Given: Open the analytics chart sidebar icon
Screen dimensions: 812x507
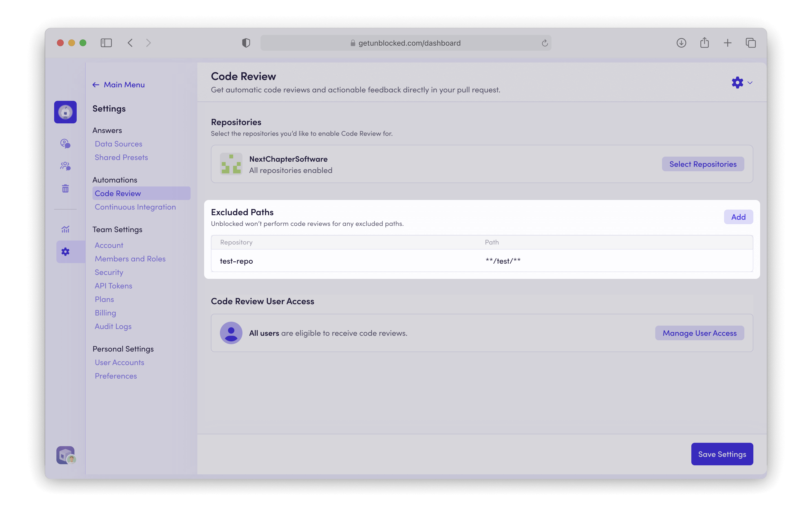Looking at the screenshot, I should point(65,229).
